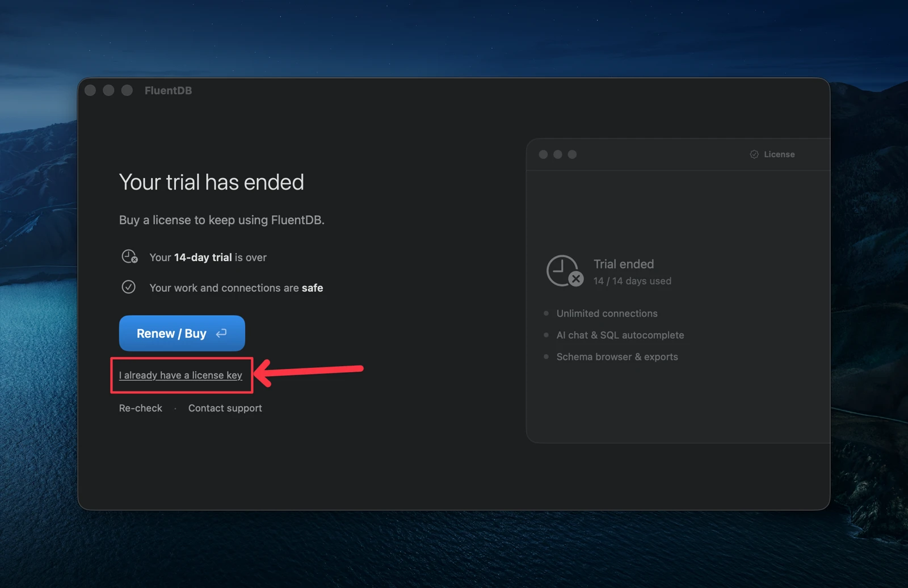
Task: Click the 'Your trial has ended' heading
Action: tap(212, 182)
